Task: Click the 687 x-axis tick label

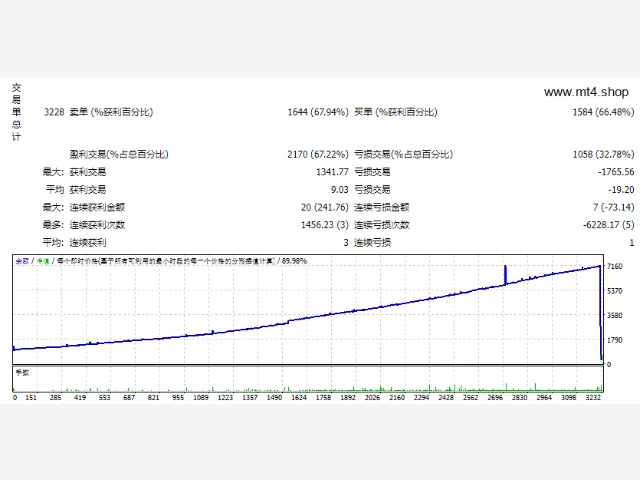Action: tap(129, 397)
